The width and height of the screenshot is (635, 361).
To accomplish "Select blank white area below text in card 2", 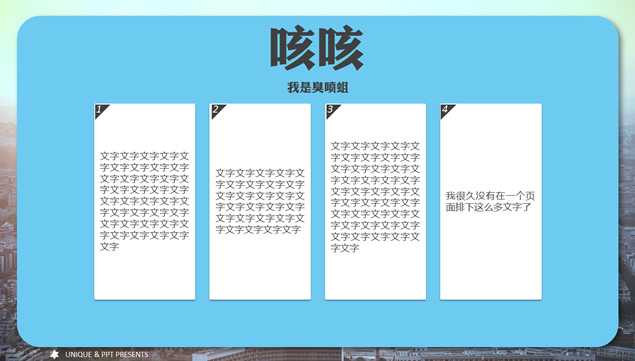I will [x=260, y=267].
